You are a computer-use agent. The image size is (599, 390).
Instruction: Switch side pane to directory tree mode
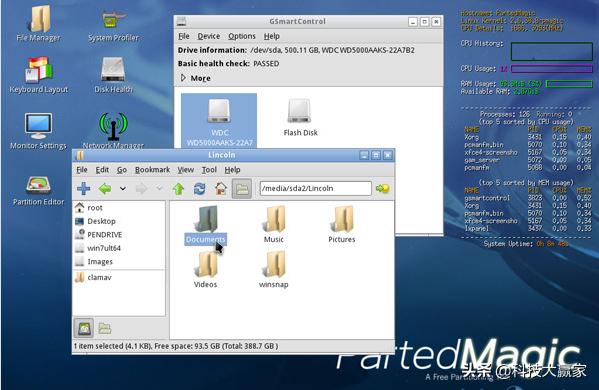[104, 328]
